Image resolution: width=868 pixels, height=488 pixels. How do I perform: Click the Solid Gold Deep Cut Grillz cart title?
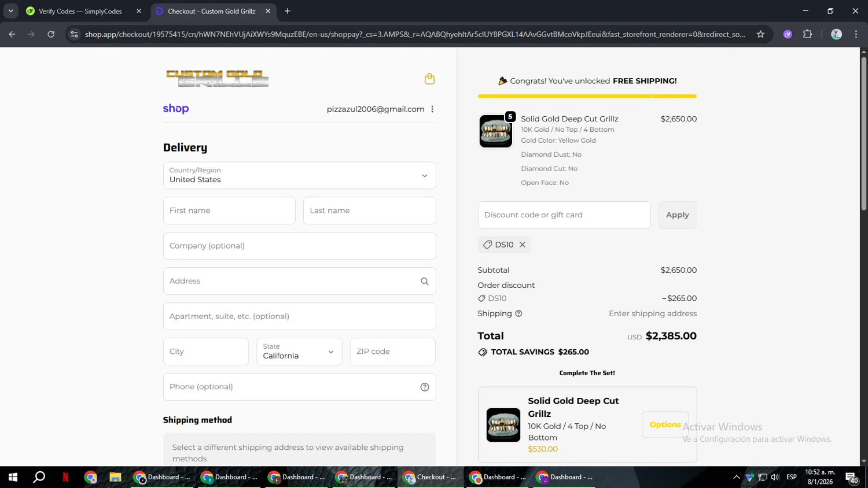tap(569, 119)
